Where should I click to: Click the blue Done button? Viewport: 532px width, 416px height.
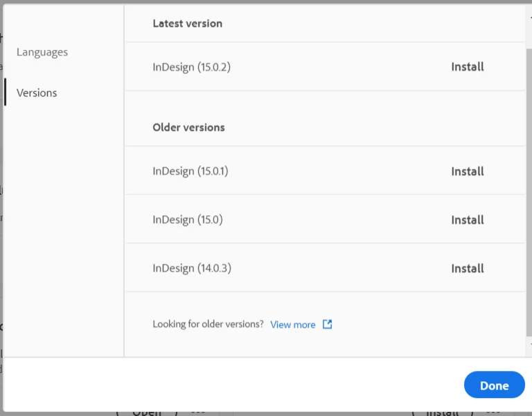click(x=495, y=385)
